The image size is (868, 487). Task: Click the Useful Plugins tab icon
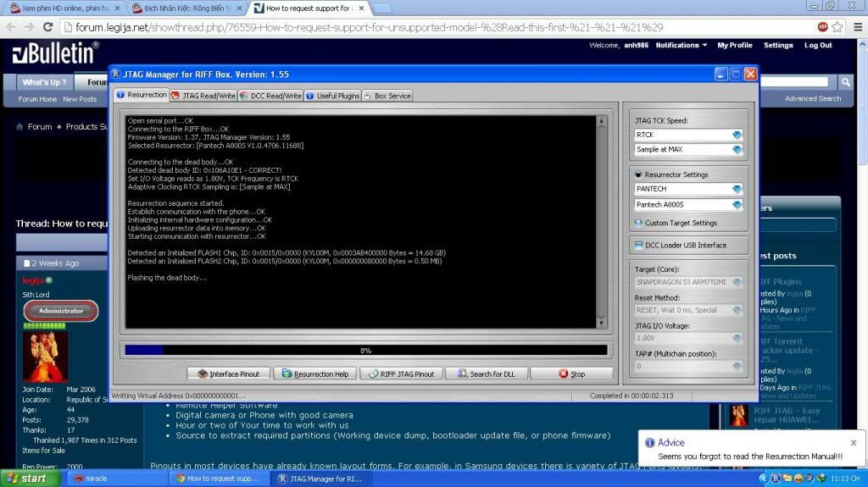click(x=310, y=96)
